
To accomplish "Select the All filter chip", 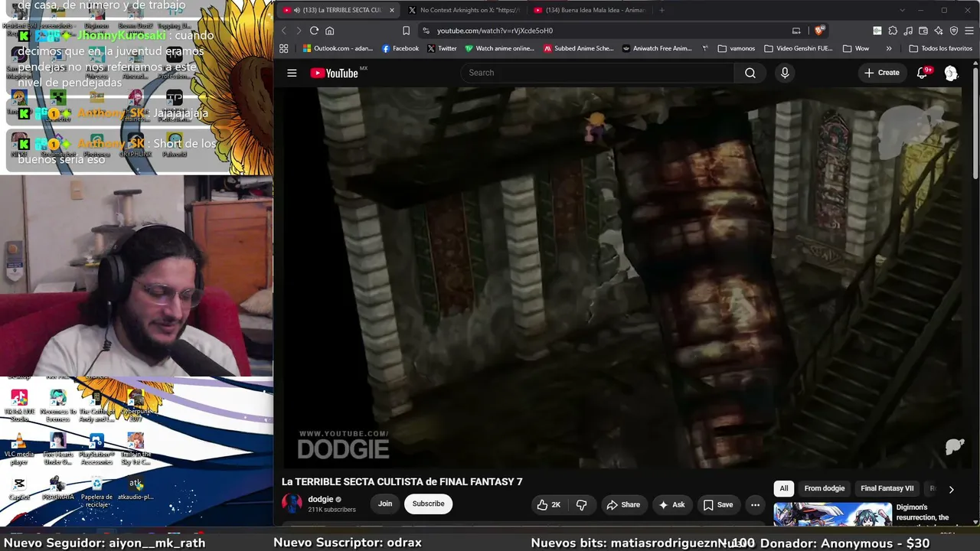I will [x=784, y=488].
